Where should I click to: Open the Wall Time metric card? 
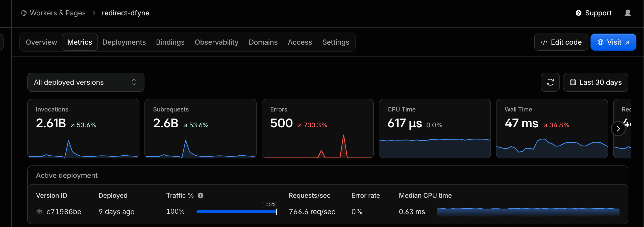coord(552,129)
